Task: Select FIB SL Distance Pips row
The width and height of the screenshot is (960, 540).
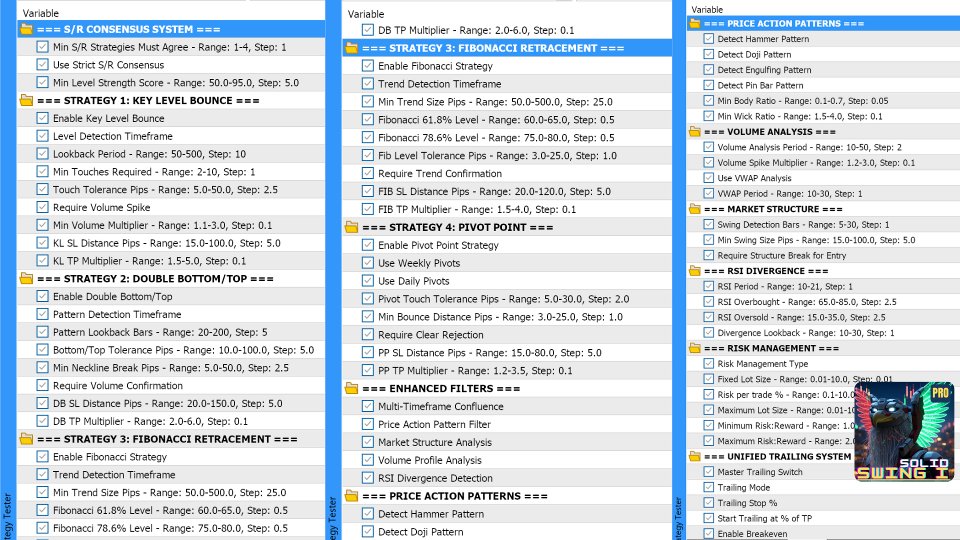Action: [x=507, y=191]
